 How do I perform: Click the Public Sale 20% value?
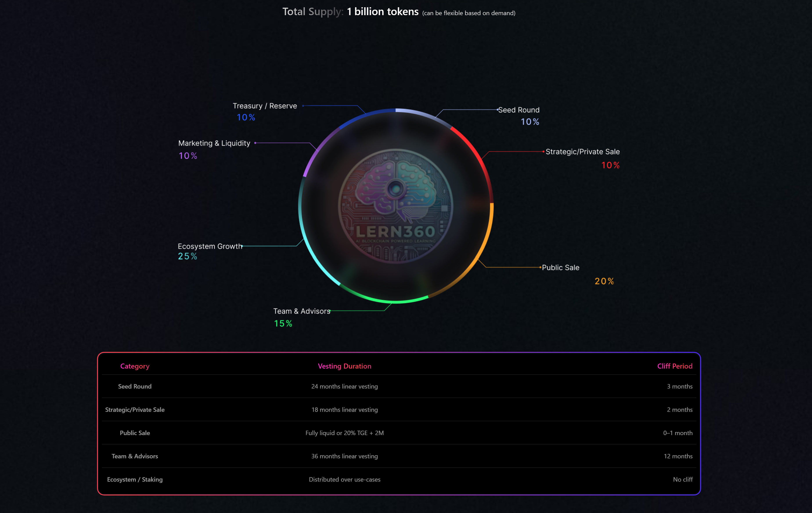click(x=604, y=281)
